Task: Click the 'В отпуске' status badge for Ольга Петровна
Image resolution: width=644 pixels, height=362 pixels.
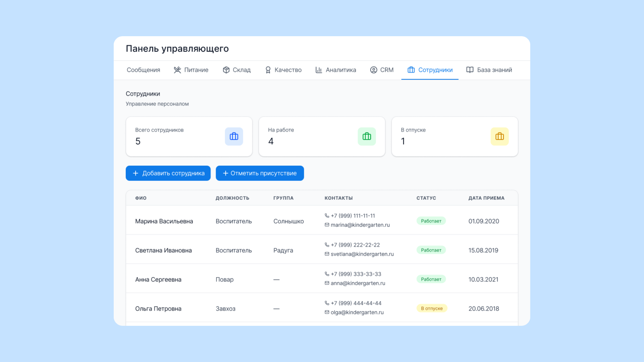Action: pos(432,308)
